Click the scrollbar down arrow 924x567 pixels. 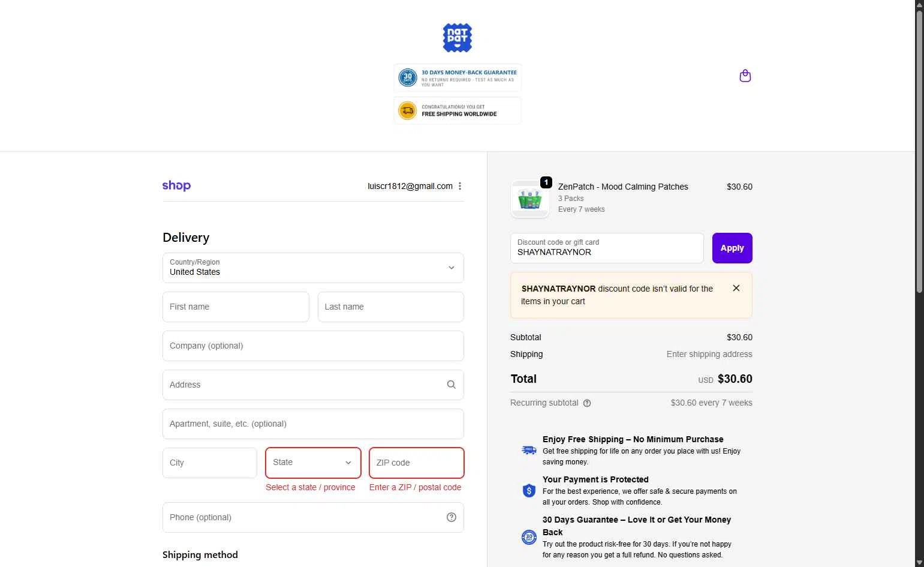click(919, 562)
